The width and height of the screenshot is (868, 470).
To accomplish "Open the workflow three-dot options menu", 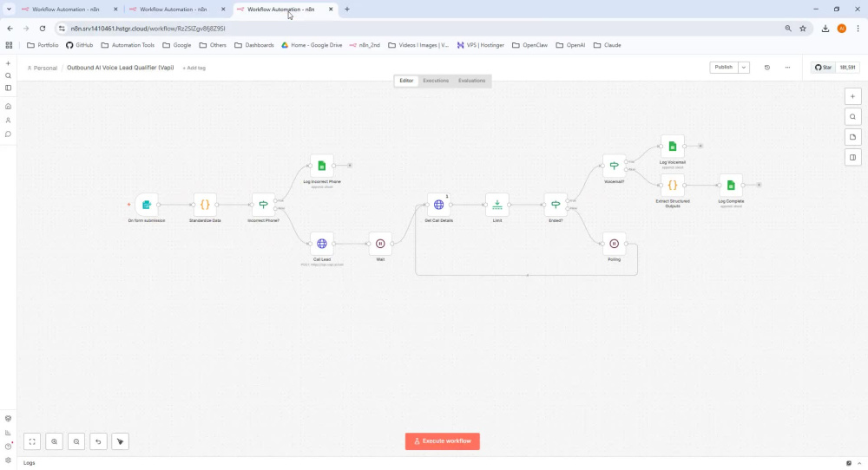I will click(x=787, y=68).
